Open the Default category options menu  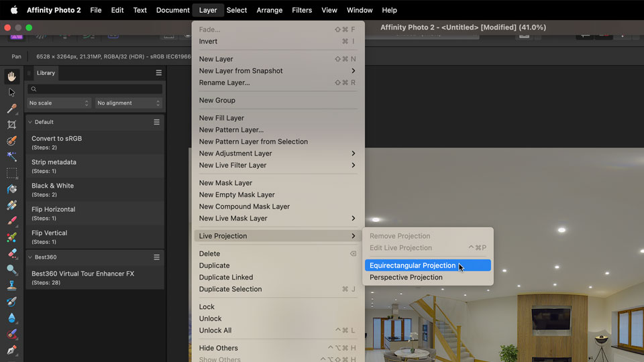[156, 122]
